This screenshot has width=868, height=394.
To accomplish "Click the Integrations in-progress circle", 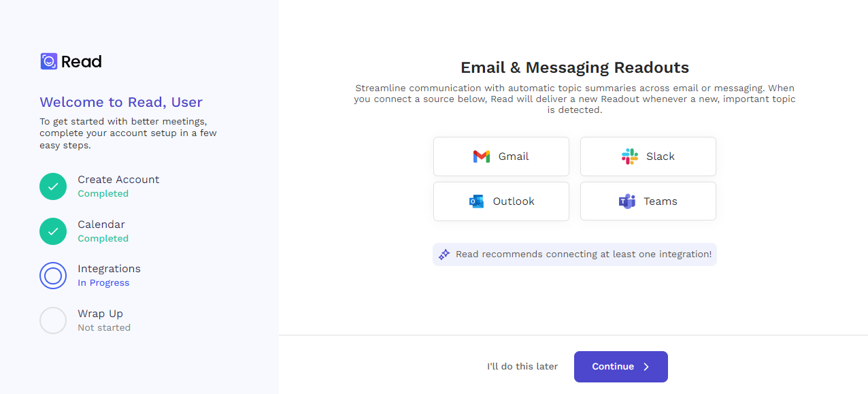I will 53,276.
